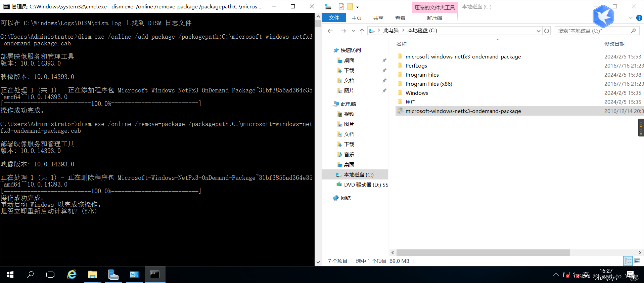Click the pin icon beside 下载 in Quick access
This screenshot has height=283, width=644.
pos(384,71)
